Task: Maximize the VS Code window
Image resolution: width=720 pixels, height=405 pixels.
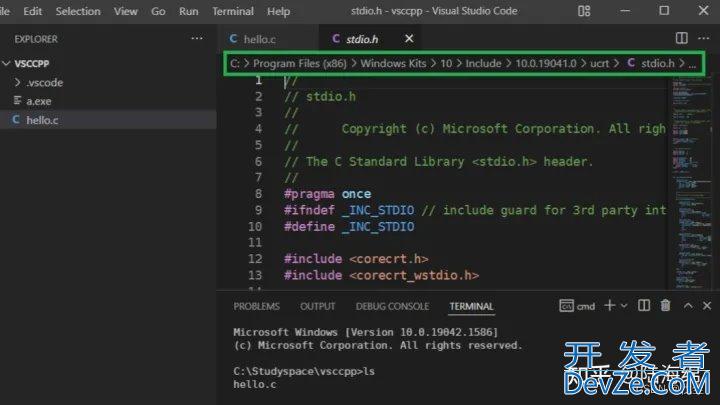Action: 664,11
